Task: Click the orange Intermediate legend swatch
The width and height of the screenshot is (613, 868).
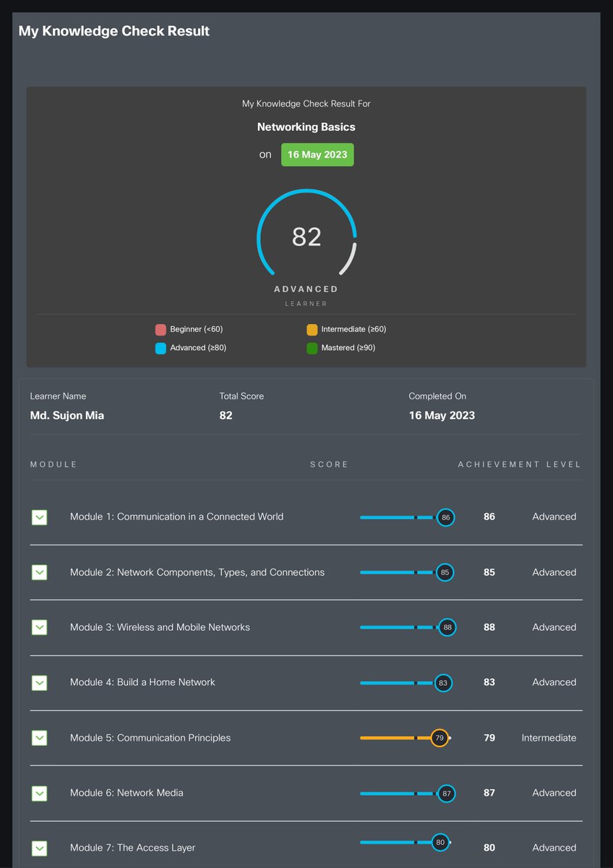Action: tap(312, 330)
